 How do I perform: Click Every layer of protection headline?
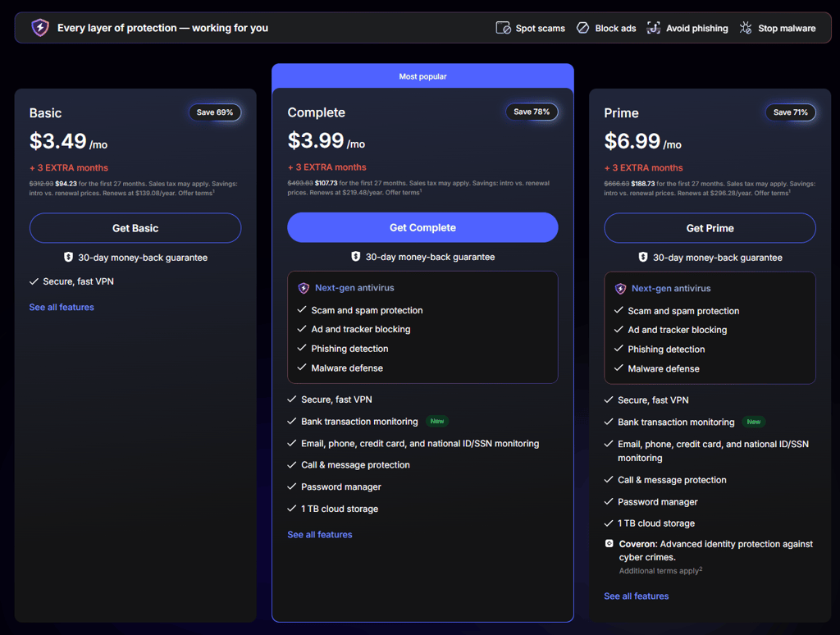(163, 28)
